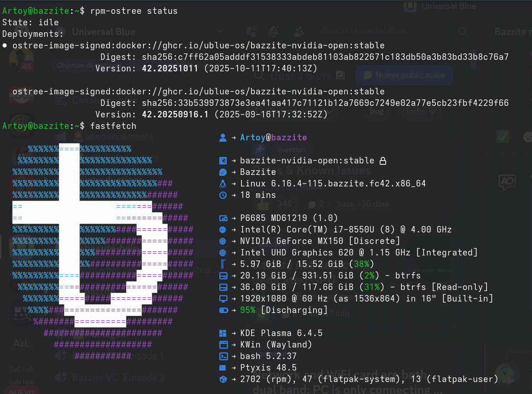
Task: Click 'Intel(R) Core(TM) i7-8550U' text
Action: 307,230
